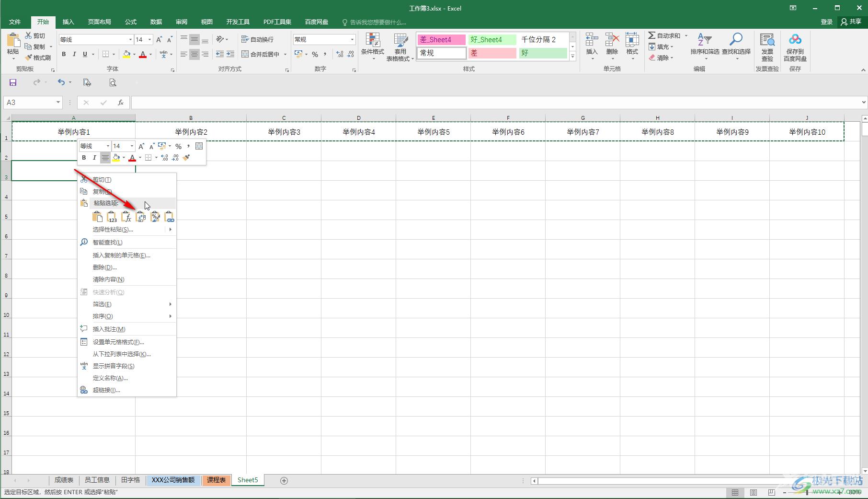The width and height of the screenshot is (868, 499).
Task: Expand Merge and Center (合并后居中) dropdown arrow
Action: 285,54
